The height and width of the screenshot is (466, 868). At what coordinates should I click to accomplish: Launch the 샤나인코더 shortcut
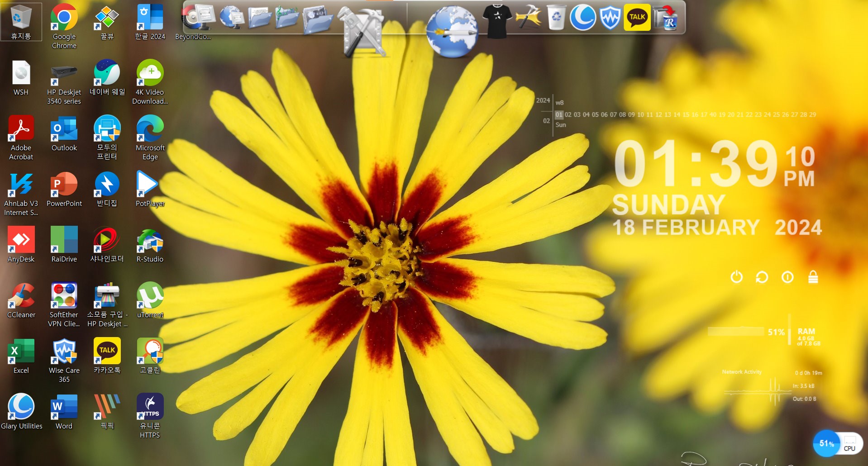pyautogui.click(x=107, y=245)
